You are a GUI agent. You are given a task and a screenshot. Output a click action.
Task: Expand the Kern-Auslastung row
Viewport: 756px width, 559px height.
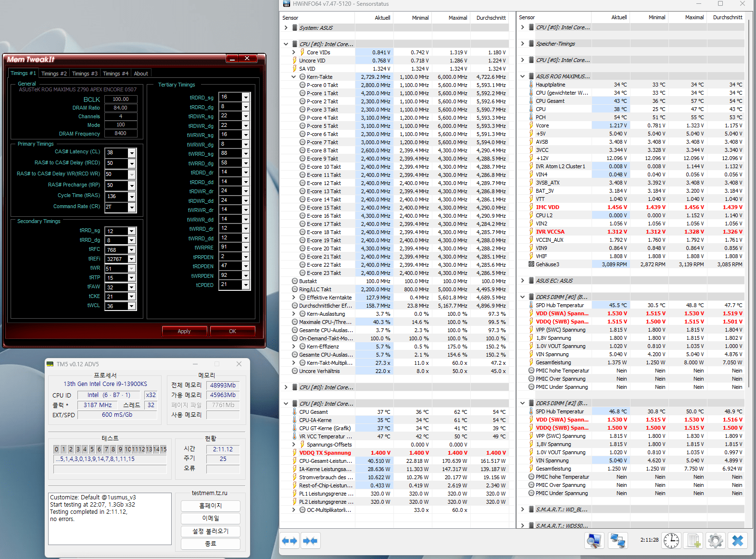(294, 314)
